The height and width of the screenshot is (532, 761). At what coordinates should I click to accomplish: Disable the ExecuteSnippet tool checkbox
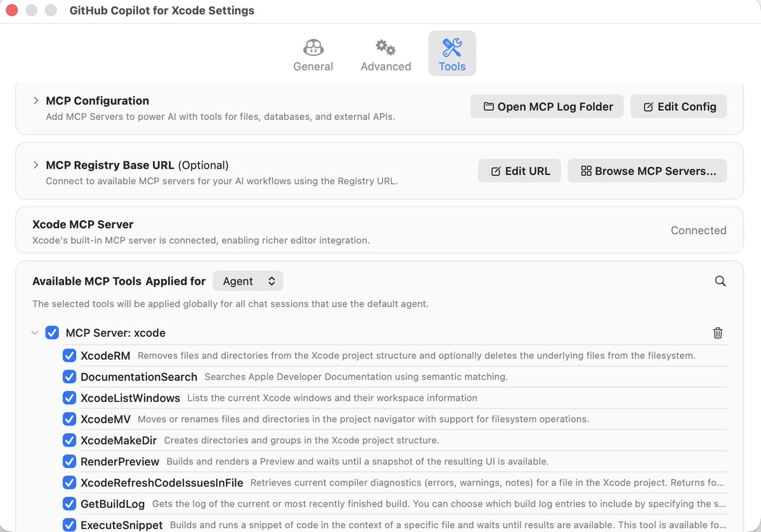click(70, 525)
